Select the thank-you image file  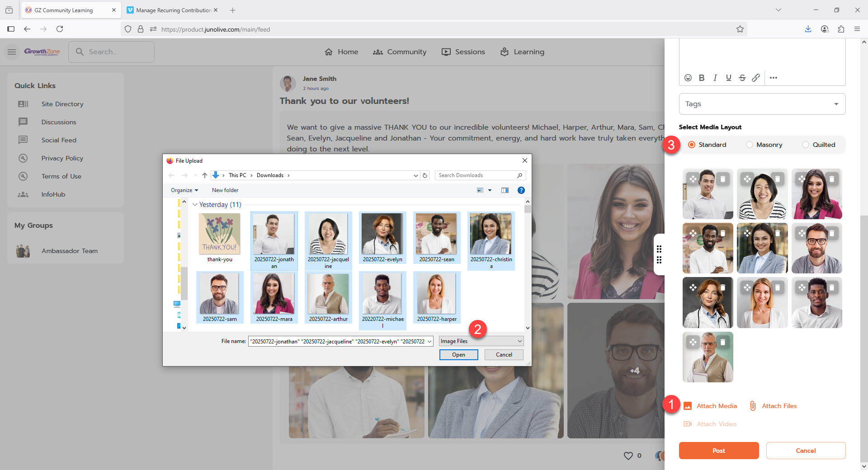[220, 238]
